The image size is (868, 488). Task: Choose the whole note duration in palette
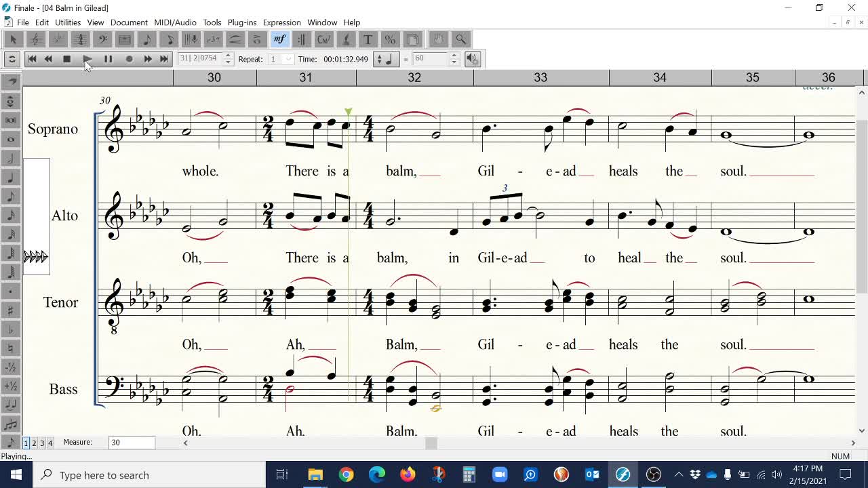pos(11,140)
